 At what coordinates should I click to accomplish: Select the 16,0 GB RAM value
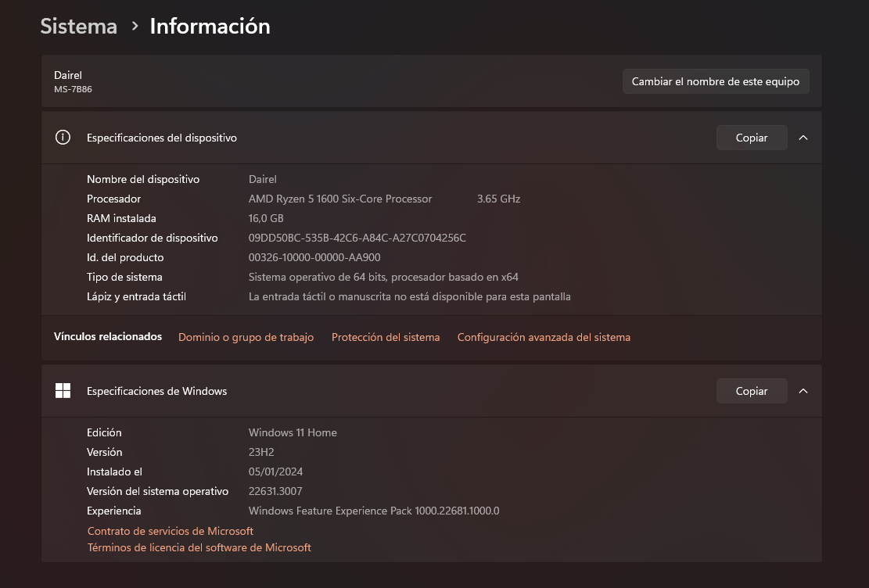[x=266, y=218]
